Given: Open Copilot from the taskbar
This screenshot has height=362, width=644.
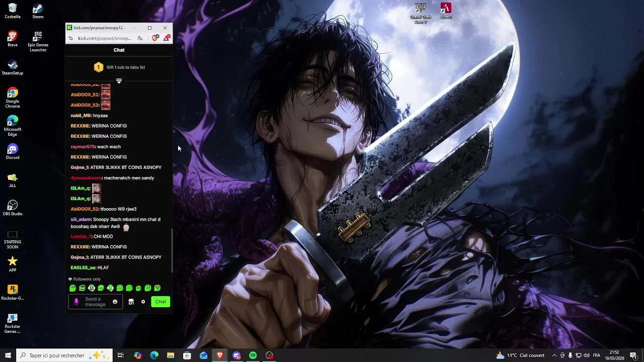Looking at the screenshot, I should pyautogui.click(x=137, y=355).
